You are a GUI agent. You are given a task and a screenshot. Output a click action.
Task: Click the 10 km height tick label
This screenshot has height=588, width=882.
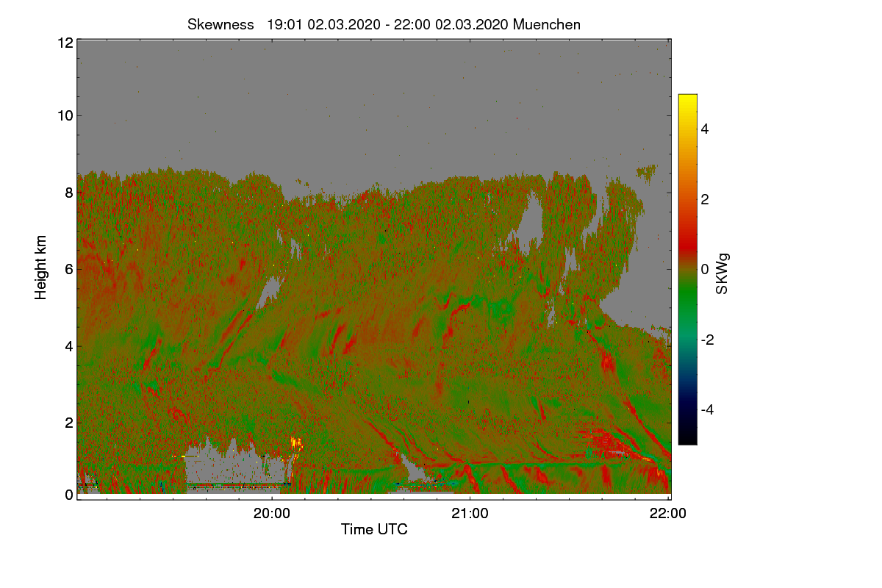coord(65,115)
